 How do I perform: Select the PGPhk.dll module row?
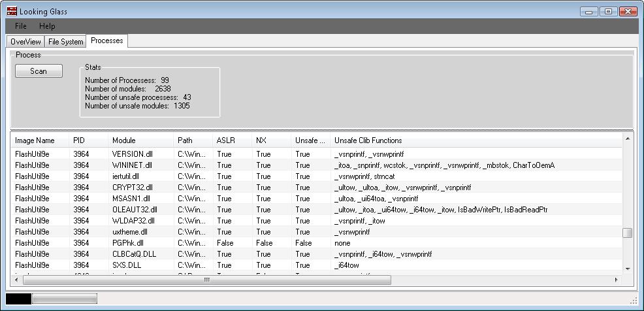[x=316, y=243]
